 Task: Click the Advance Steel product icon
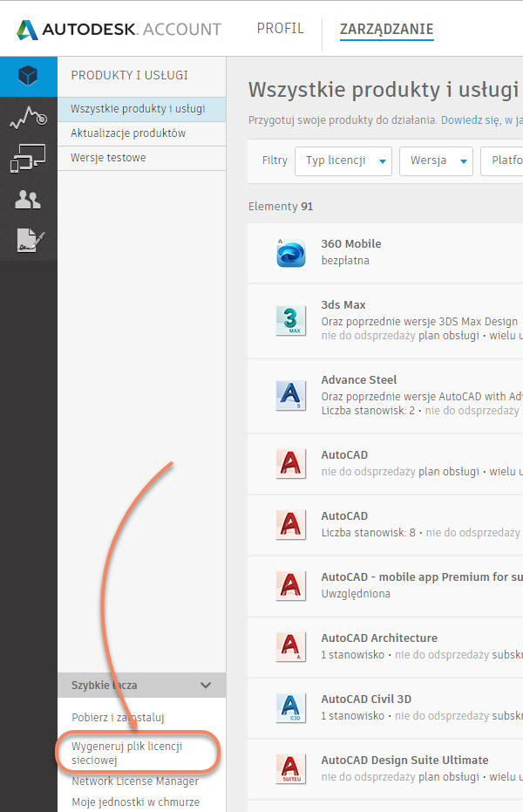pyautogui.click(x=290, y=395)
